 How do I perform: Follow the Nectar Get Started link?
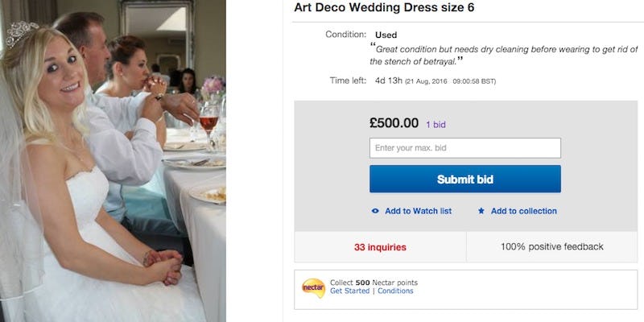click(349, 291)
